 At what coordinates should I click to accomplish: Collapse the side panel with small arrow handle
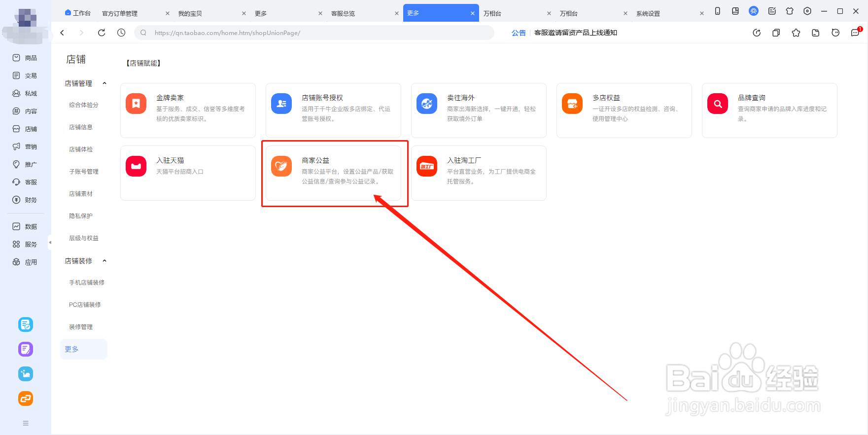pyautogui.click(x=50, y=242)
